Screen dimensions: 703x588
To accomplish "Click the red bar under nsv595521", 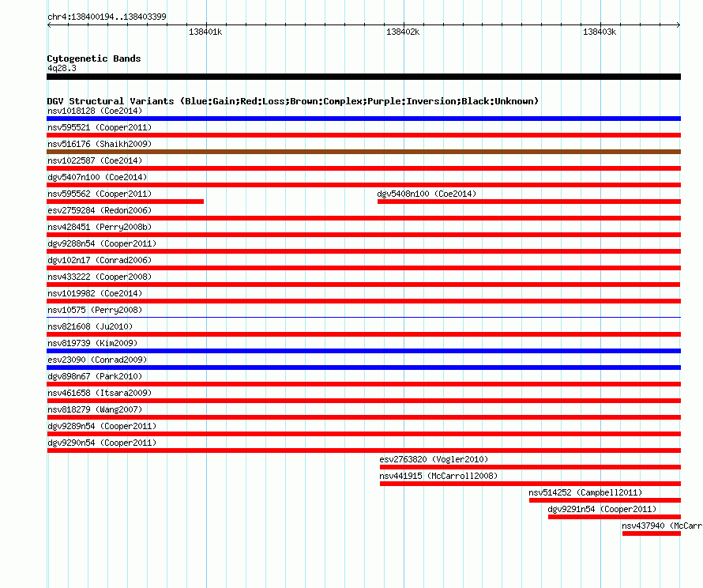I will pyautogui.click(x=363, y=135).
